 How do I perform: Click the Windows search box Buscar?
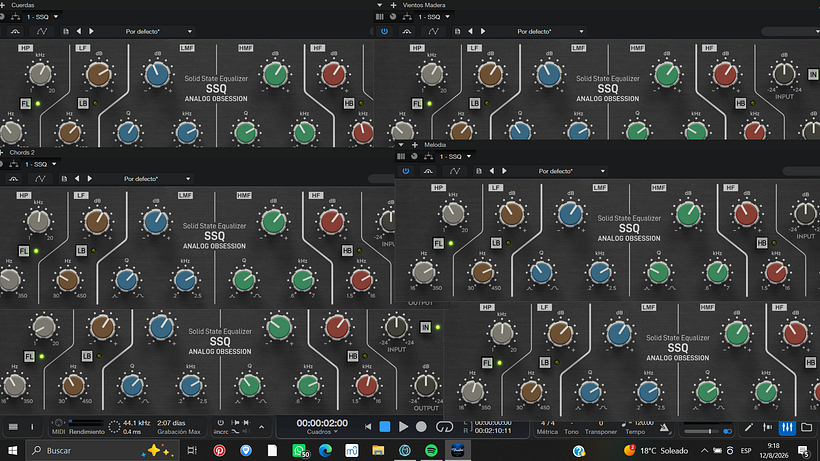pyautogui.click(x=100, y=451)
